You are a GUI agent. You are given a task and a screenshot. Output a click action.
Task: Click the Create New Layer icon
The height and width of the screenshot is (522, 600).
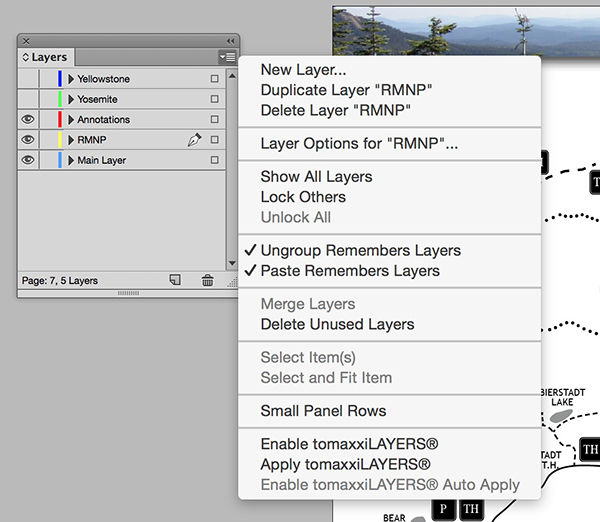[x=175, y=280]
